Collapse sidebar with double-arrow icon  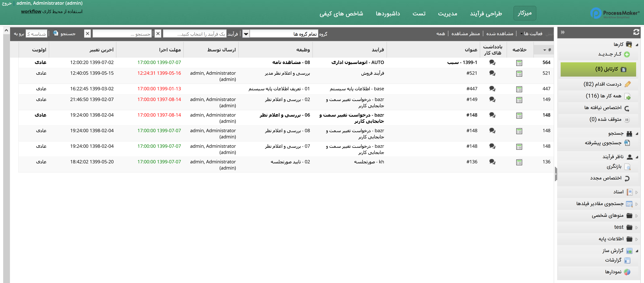[563, 32]
